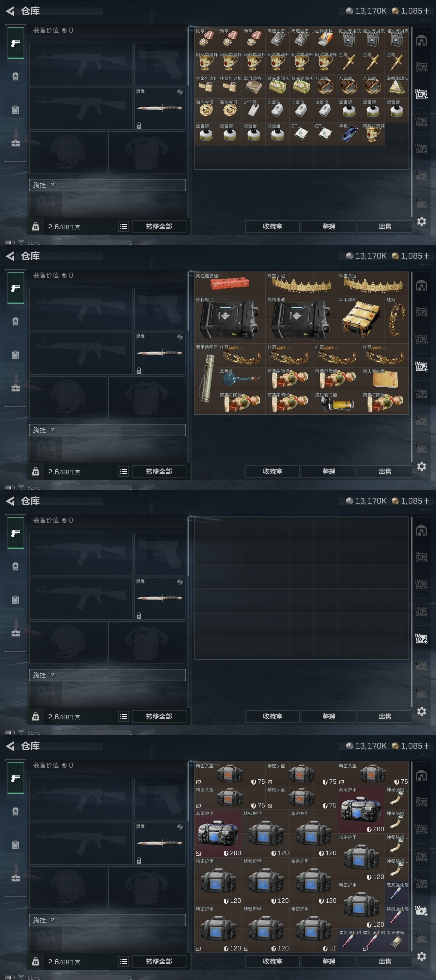The height and width of the screenshot is (980, 436).
Task: Select the 手机 phone item in storage
Action: coord(349,134)
